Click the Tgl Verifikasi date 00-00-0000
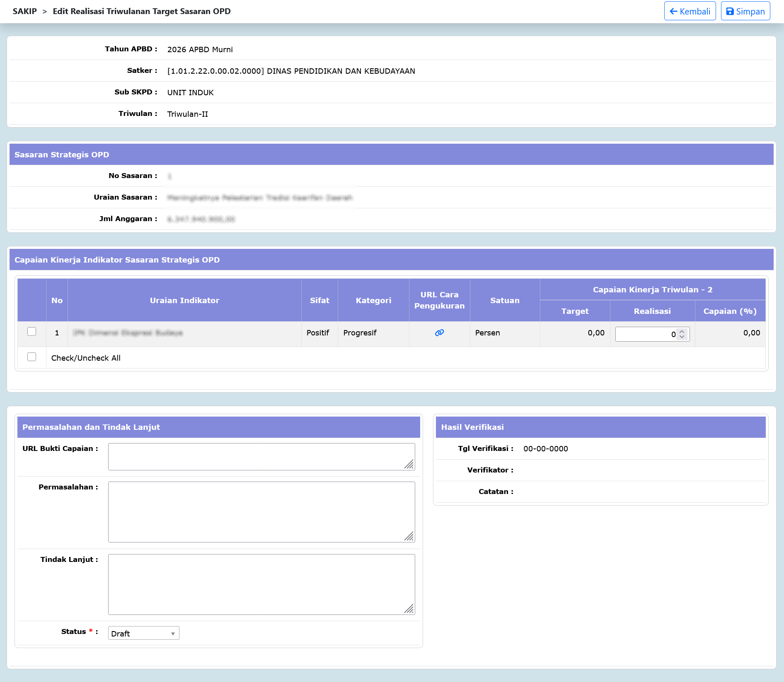Image resolution: width=784 pixels, height=682 pixels. [x=546, y=449]
